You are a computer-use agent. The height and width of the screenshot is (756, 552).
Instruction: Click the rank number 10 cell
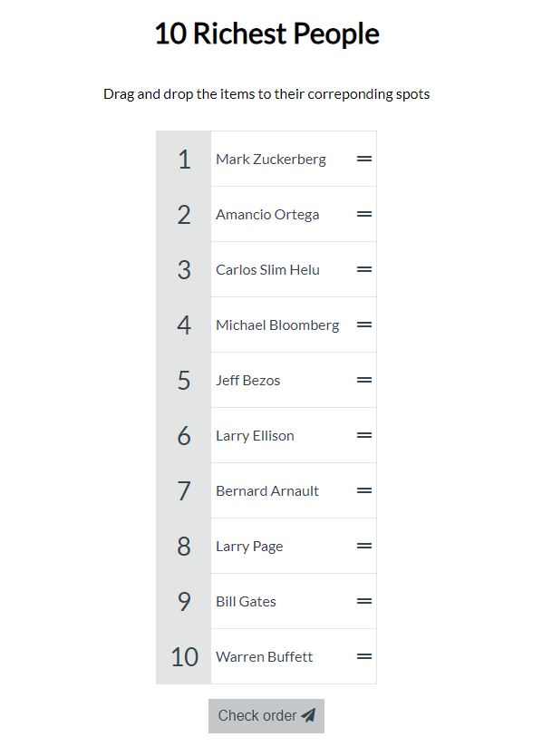click(x=184, y=656)
